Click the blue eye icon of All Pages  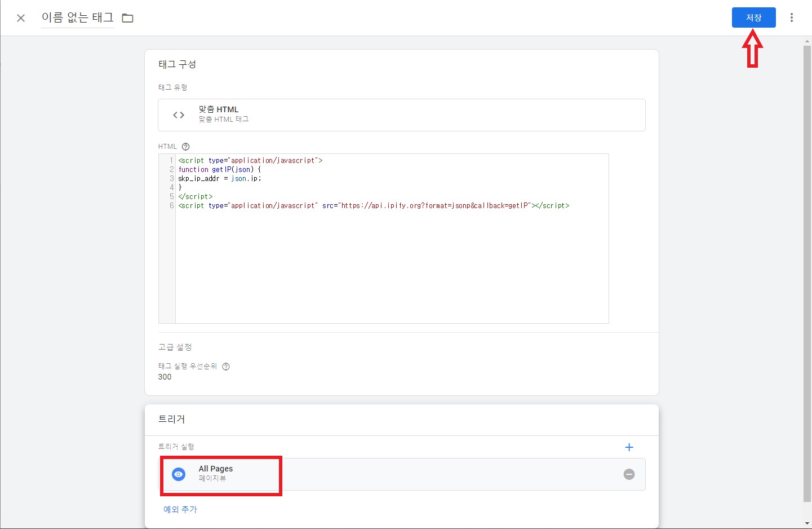179,474
